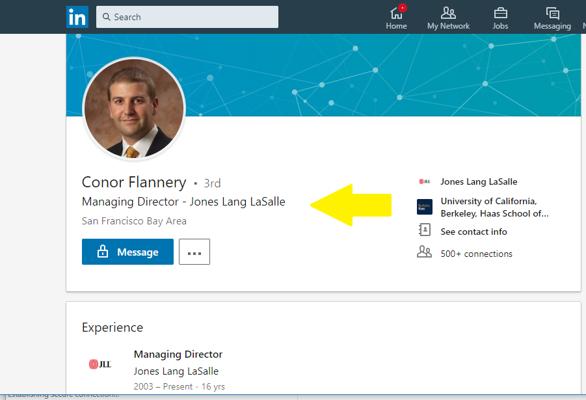Image resolution: width=586 pixels, height=400 pixels.
Task: Click the LinkedIn logo icon
Action: (77, 17)
